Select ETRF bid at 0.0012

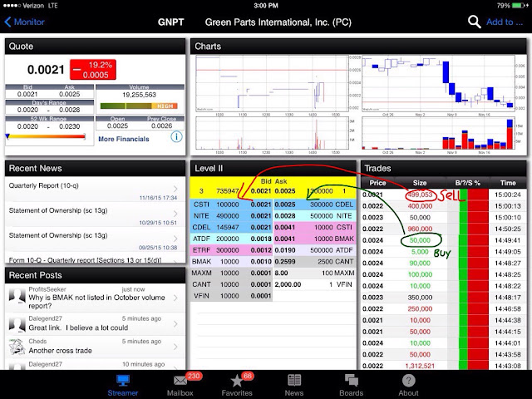[x=231, y=250]
